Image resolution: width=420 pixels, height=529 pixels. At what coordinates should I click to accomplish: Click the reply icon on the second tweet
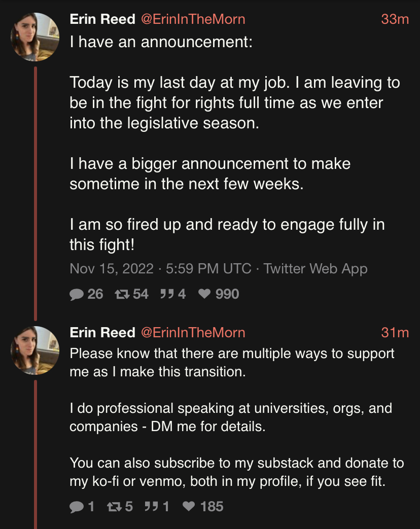[x=76, y=506]
